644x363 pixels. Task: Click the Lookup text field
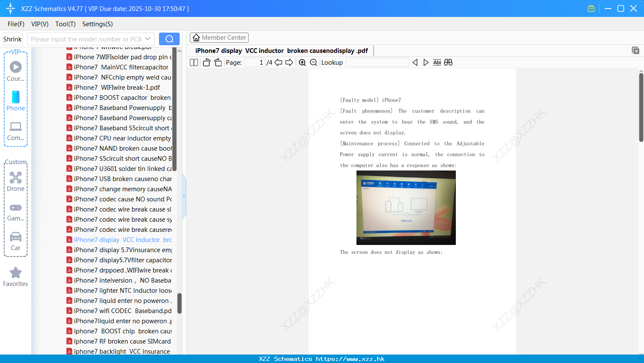(x=377, y=62)
